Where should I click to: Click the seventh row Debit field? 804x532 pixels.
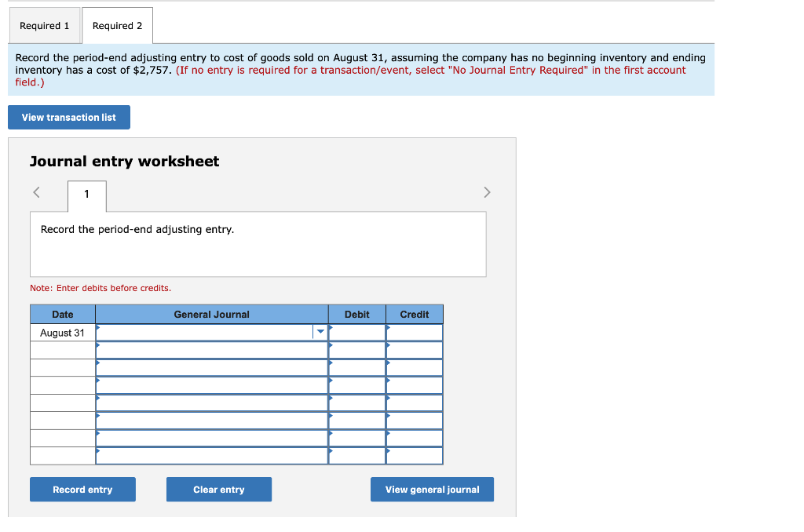click(x=357, y=438)
